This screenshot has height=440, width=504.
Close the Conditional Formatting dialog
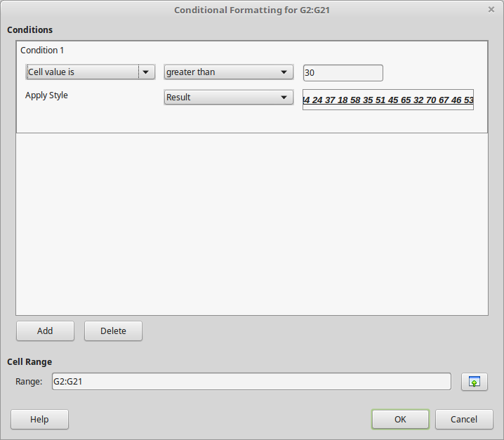coord(491,10)
